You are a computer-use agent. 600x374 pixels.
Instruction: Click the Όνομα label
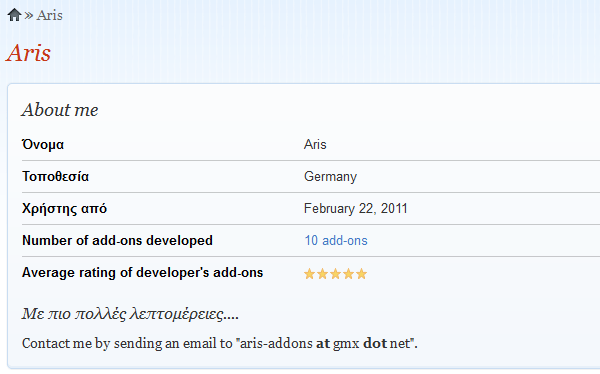click(43, 144)
